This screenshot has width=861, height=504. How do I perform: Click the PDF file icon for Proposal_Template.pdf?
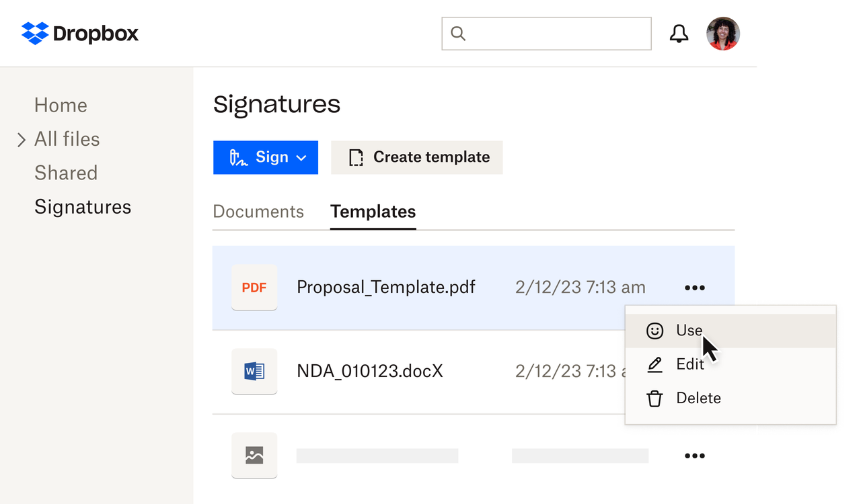tap(254, 287)
